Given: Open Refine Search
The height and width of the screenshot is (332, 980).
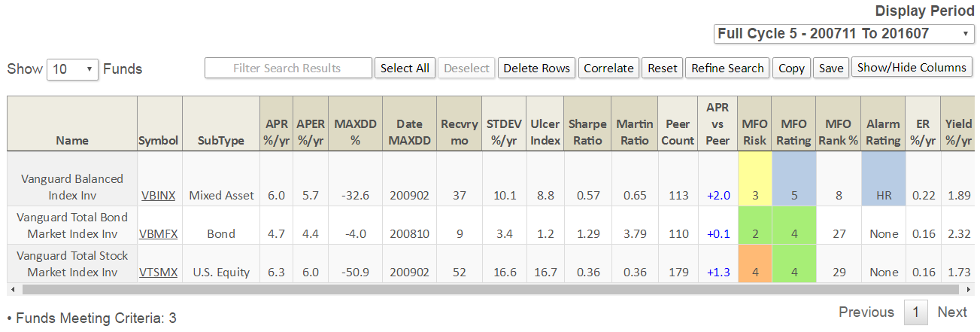Looking at the screenshot, I should 727,68.
